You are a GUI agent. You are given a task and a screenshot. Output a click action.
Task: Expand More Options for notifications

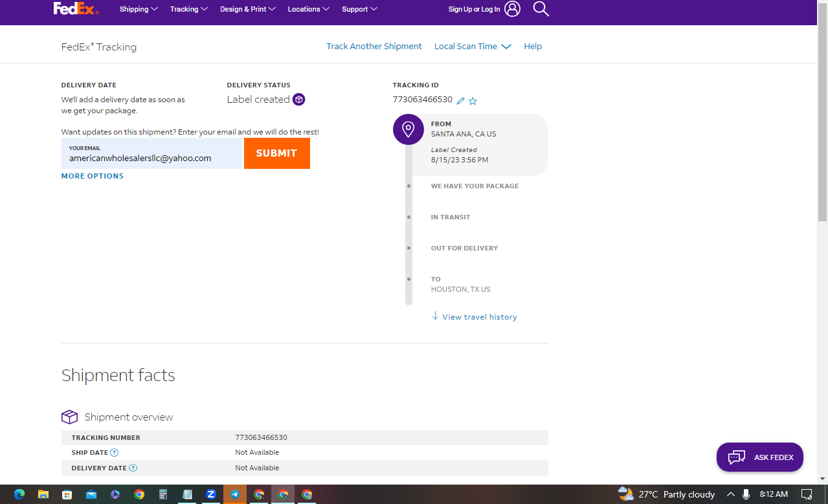(x=93, y=176)
